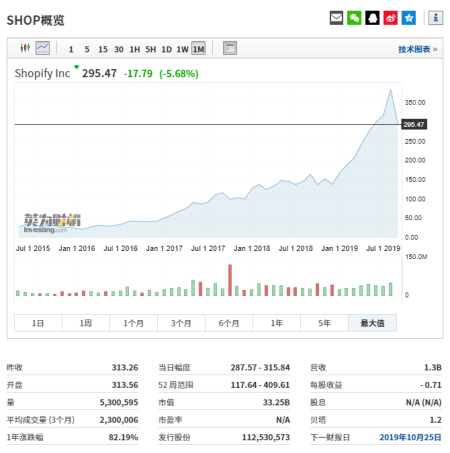Click the beta value 1.2
Screen dimensions: 450x453
(x=436, y=420)
